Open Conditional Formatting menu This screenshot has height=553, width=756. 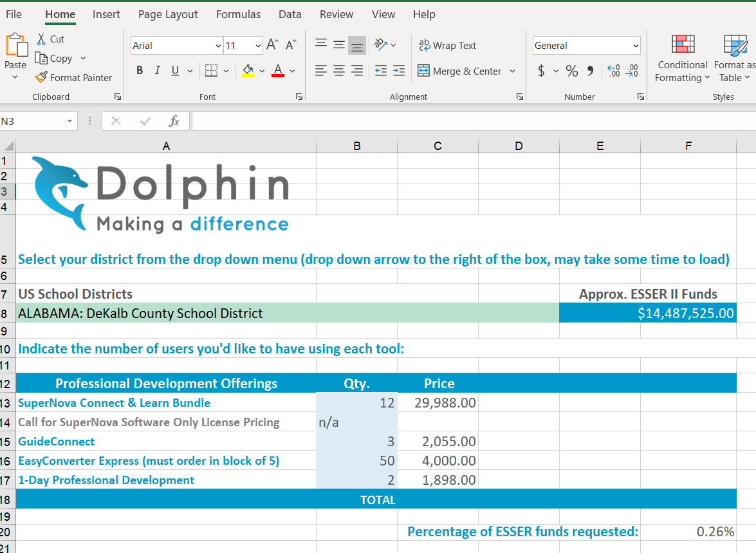pyautogui.click(x=682, y=59)
